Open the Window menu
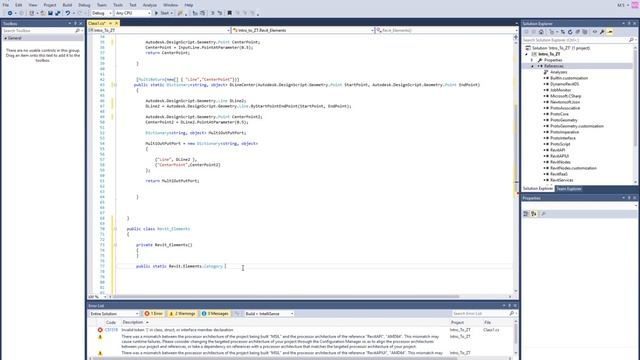The width and height of the screenshot is (640, 360). coord(170,5)
